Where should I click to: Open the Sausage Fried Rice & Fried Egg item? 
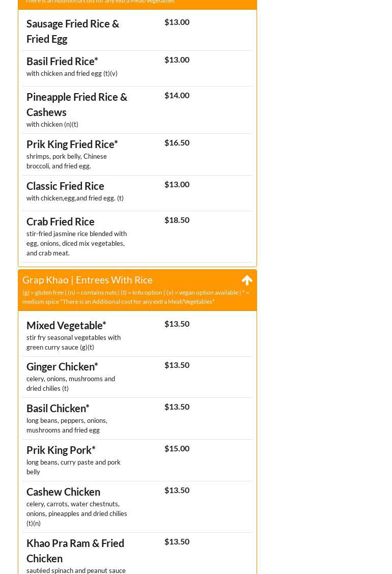(x=73, y=31)
